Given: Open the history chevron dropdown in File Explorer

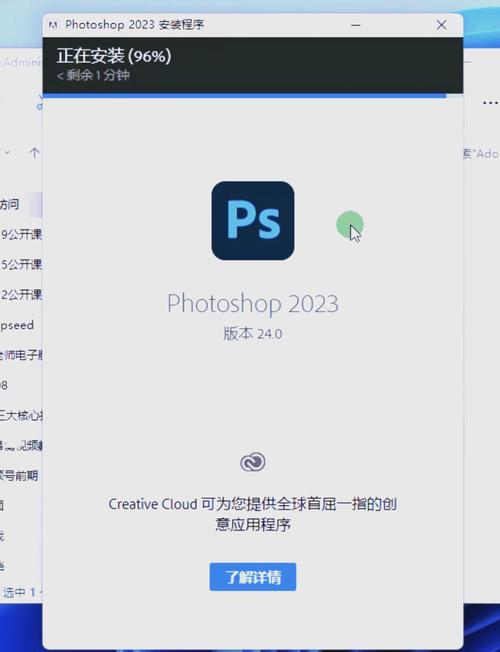Looking at the screenshot, I should 7,153.
